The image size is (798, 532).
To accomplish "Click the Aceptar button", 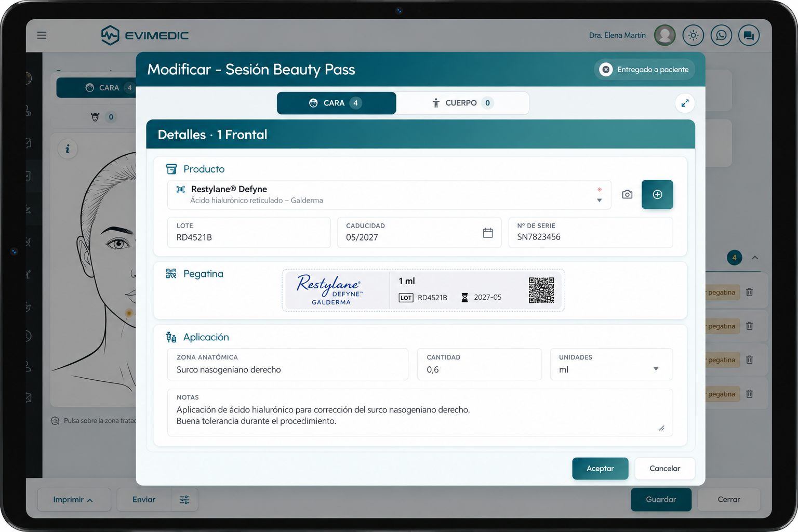I will [600, 469].
